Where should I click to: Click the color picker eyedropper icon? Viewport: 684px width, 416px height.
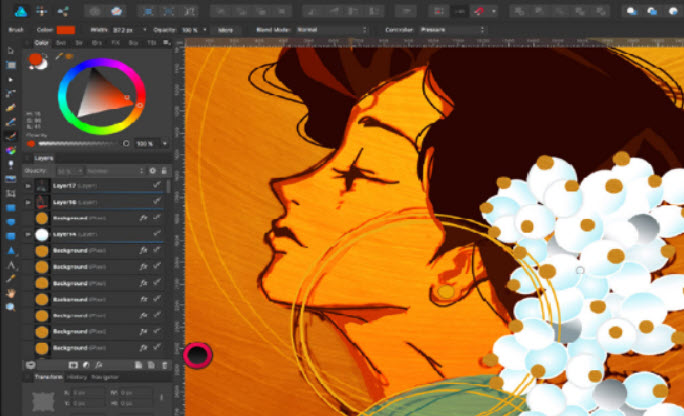tap(58, 58)
